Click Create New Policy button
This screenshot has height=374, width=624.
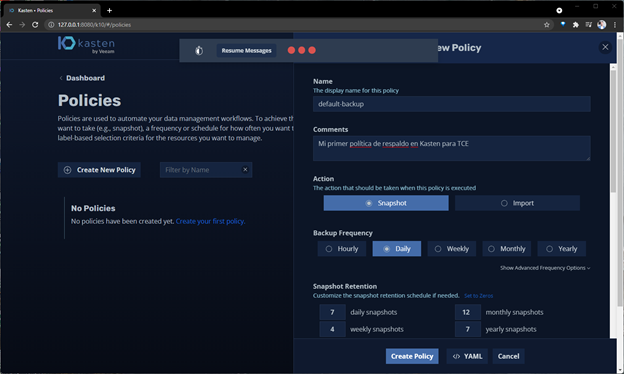click(x=99, y=170)
